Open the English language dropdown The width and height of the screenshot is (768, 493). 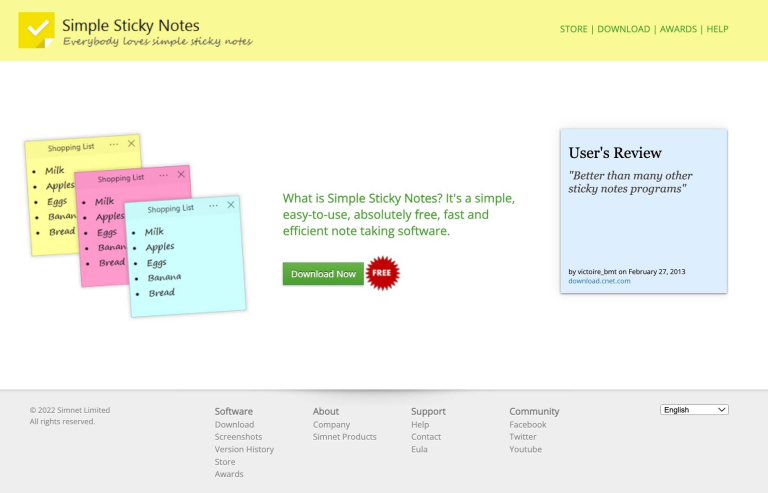(694, 410)
